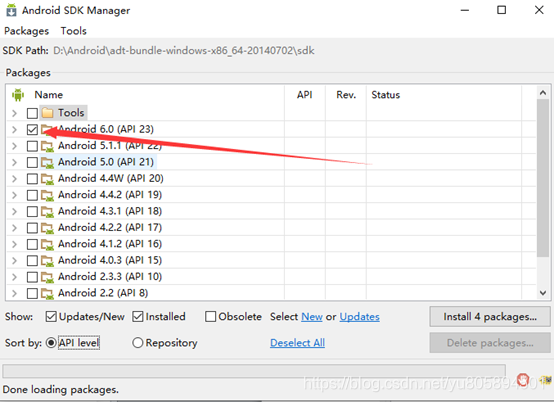Check the Android 4.1.2 (API 16) checkbox
Viewport: 554px width, 402px height.
[32, 244]
